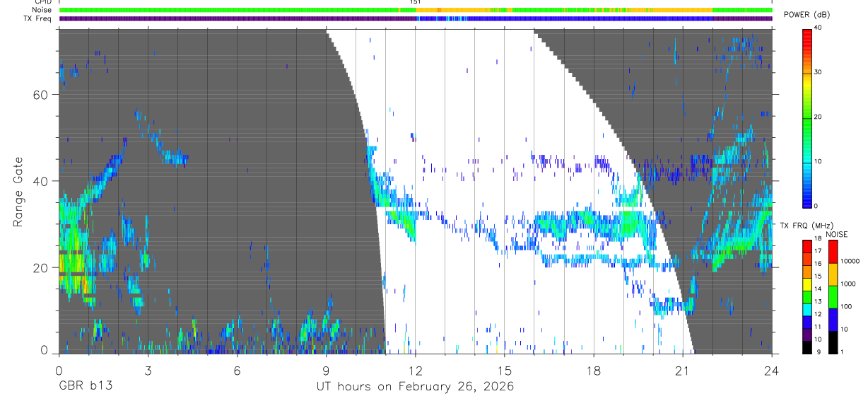The height and width of the screenshot is (401, 868).
Task: Click the '16' MHz tick on TX FRQ scale
Action: click(x=817, y=263)
